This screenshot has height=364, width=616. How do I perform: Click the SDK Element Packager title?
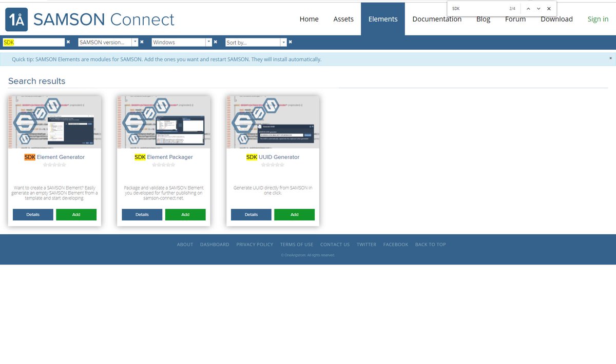(164, 157)
